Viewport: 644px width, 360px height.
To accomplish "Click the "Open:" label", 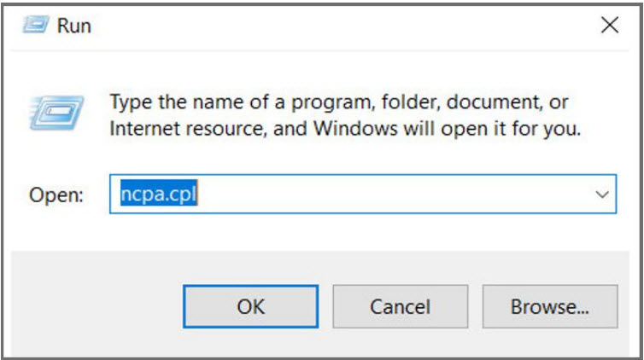I will coord(56,195).
